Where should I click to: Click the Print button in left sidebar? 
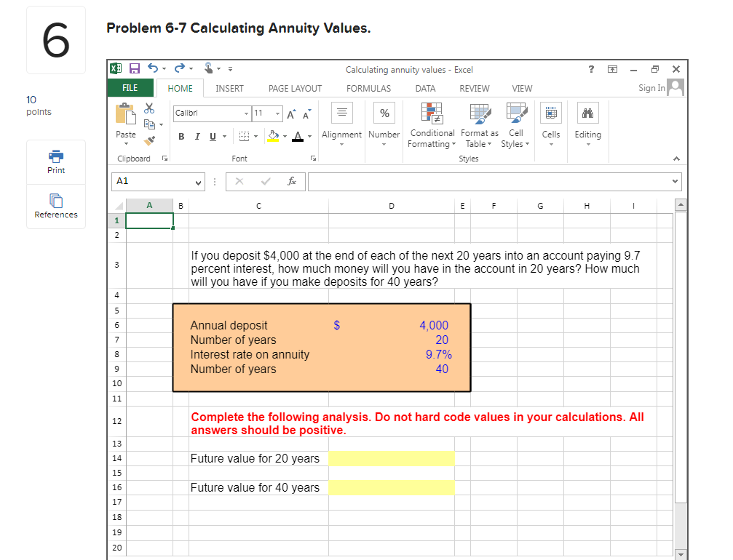click(x=56, y=161)
